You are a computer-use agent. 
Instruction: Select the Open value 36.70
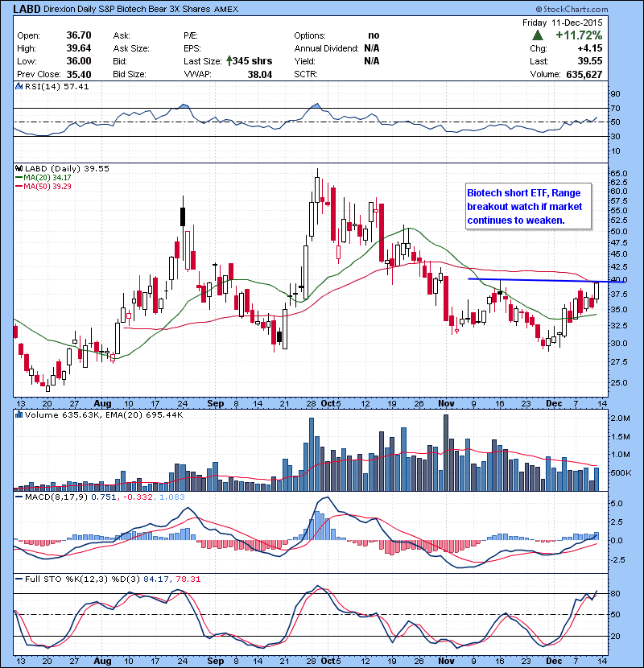(x=79, y=35)
